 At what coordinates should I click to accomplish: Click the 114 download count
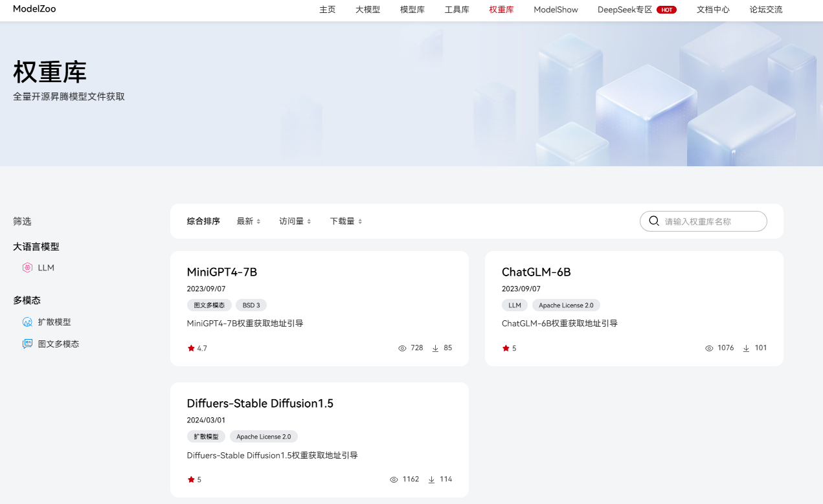[445, 479]
